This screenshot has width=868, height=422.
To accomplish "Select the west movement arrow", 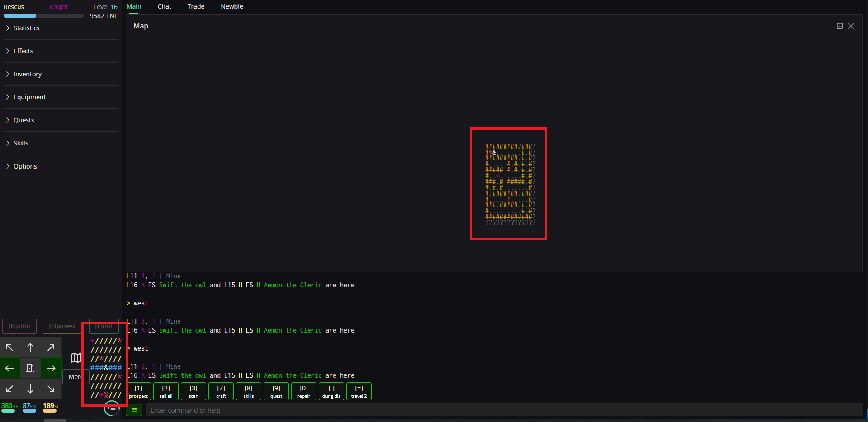I will 10,368.
